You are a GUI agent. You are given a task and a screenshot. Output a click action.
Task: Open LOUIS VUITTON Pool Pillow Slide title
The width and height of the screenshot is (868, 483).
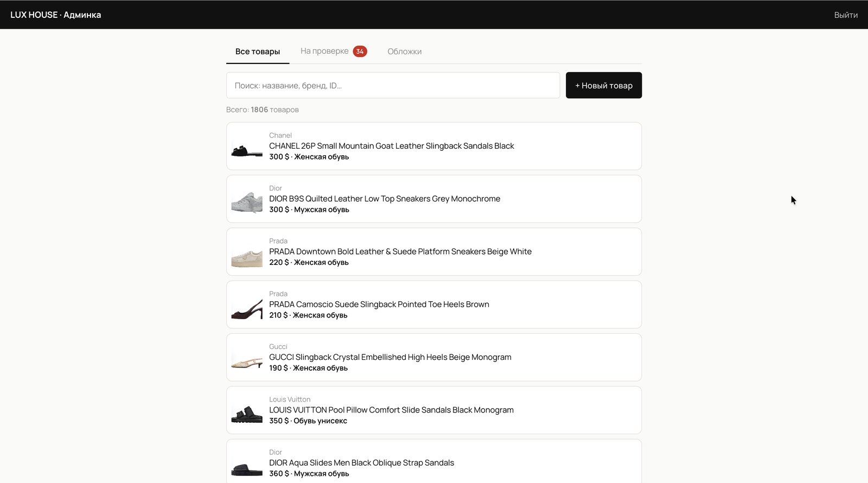tap(391, 410)
